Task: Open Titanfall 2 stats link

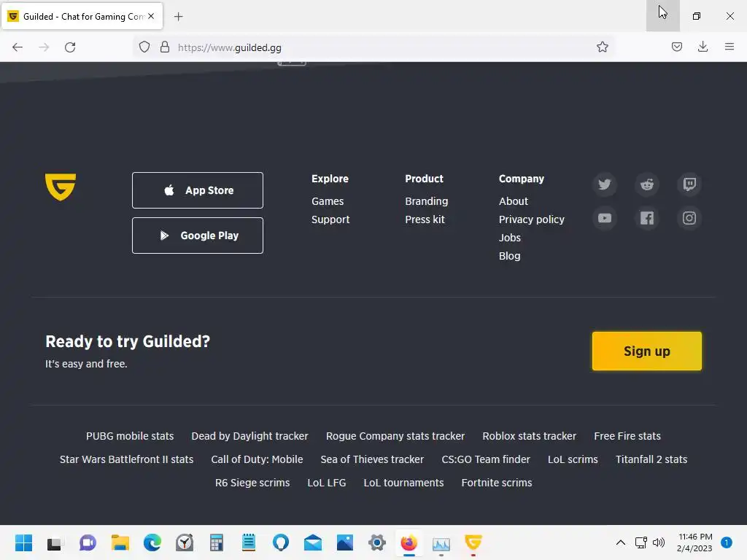Action: coord(651,459)
